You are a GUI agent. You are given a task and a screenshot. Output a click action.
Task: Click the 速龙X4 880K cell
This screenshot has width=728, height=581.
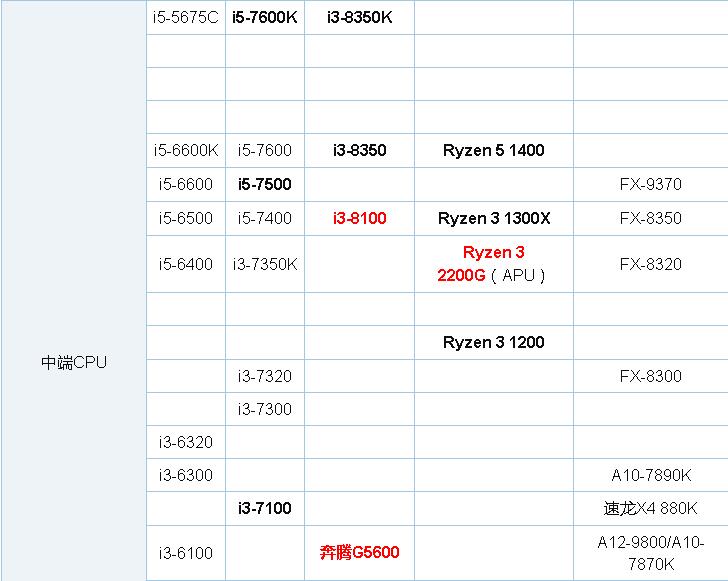tap(650, 508)
